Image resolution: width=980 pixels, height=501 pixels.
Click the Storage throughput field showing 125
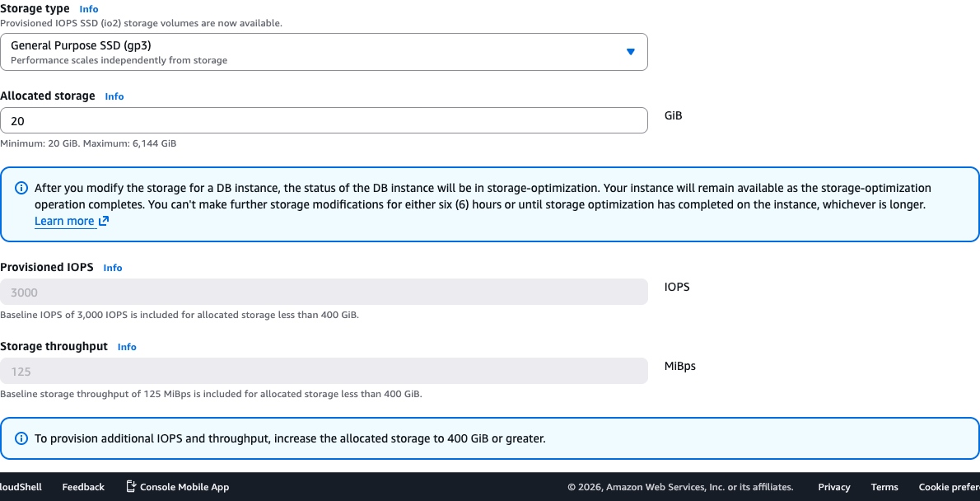324,371
